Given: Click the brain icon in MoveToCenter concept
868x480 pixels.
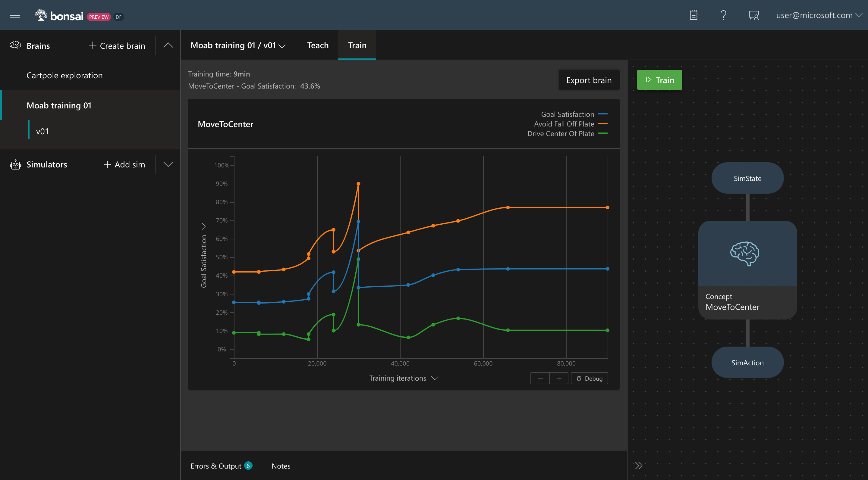Looking at the screenshot, I should click(744, 254).
